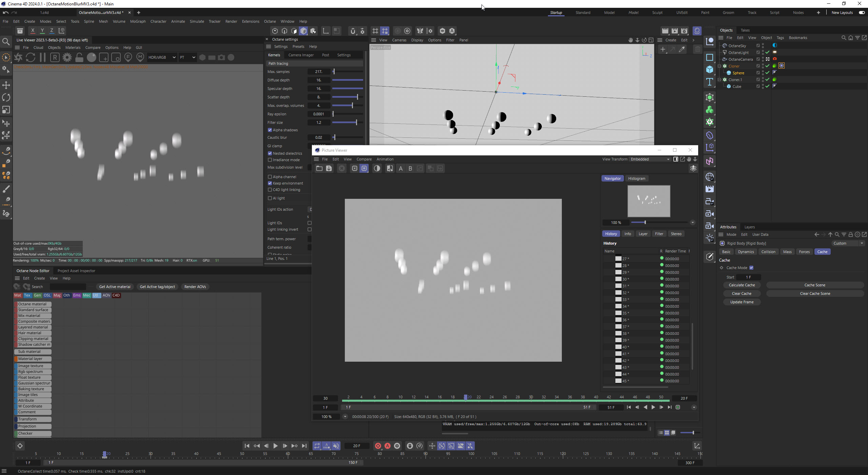Adjust the Max. samples slider

pyautogui.click(x=334, y=72)
